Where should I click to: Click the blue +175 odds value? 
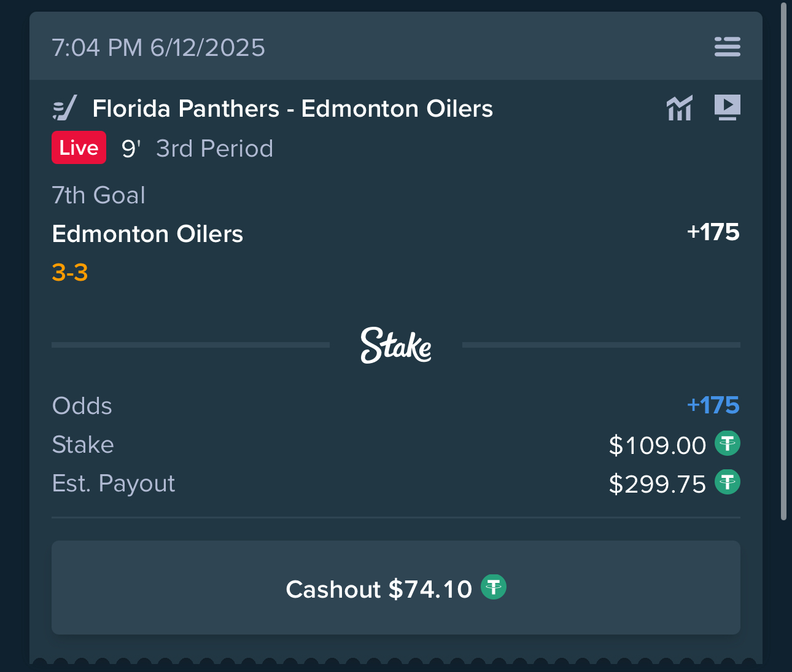point(713,405)
